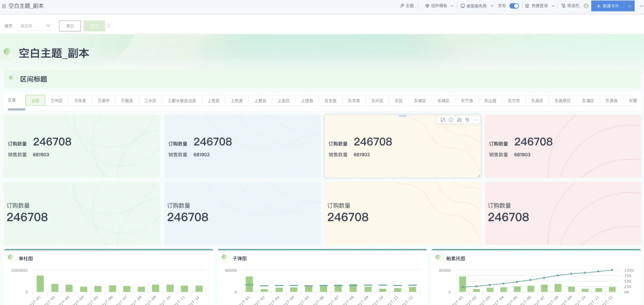Click the red card showing 销售数量 681903

pos(563,146)
